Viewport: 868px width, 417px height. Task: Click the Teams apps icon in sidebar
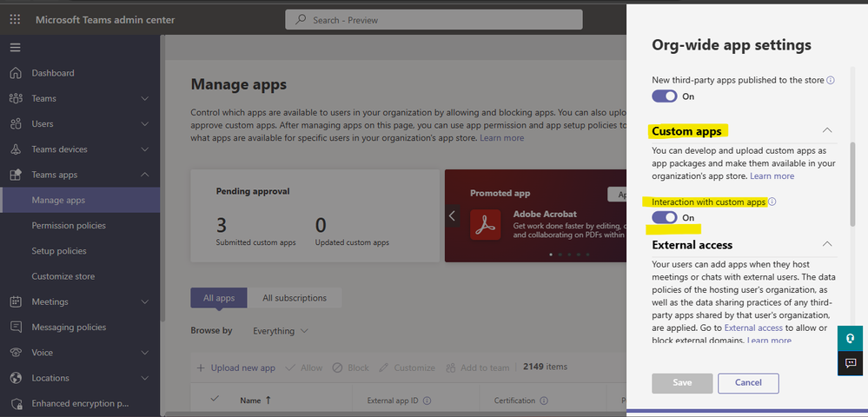[16, 175]
